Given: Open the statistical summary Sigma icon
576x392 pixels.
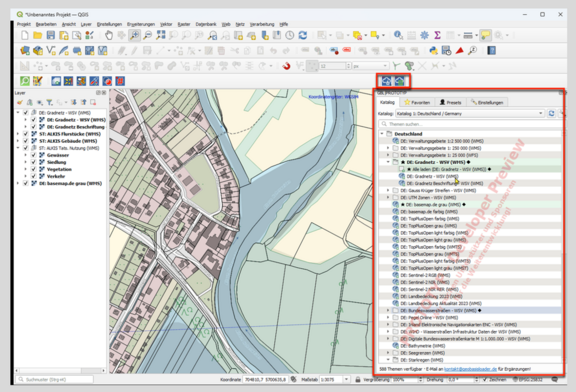Looking at the screenshot, I should pyautogui.click(x=437, y=35).
